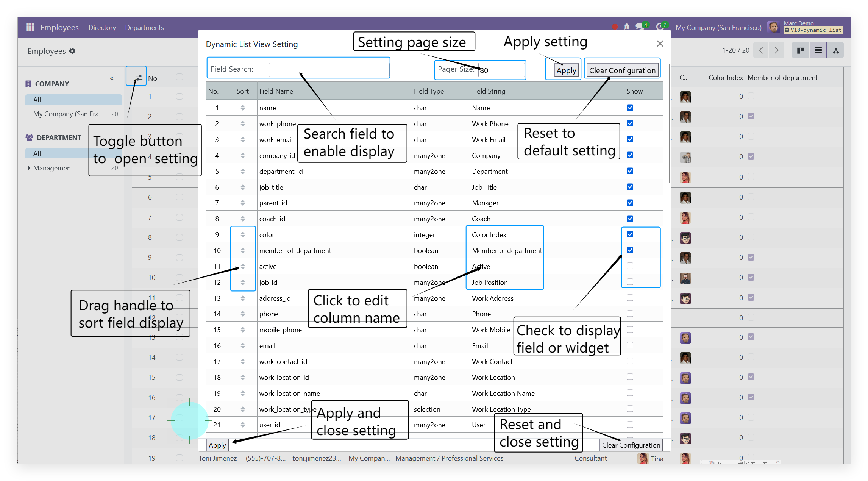Screen dimensions: 868x481
Task: Open the apps grid menu icon
Action: click(30, 27)
